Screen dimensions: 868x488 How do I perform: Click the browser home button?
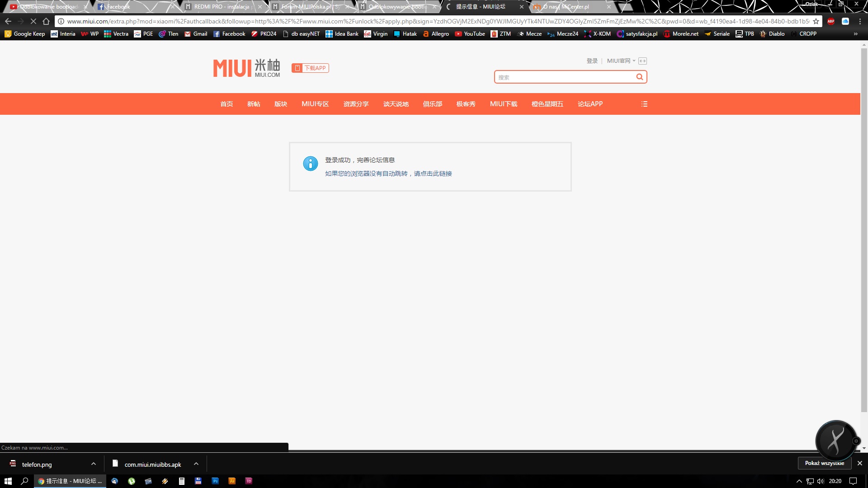46,21
